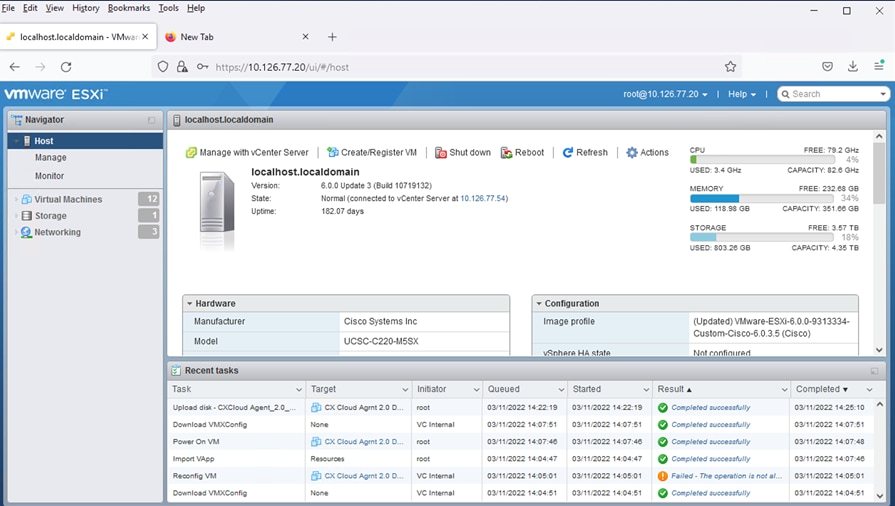Screen dimensions: 895x506
Task: Open Started column dropdown arrow
Action: click(646, 389)
